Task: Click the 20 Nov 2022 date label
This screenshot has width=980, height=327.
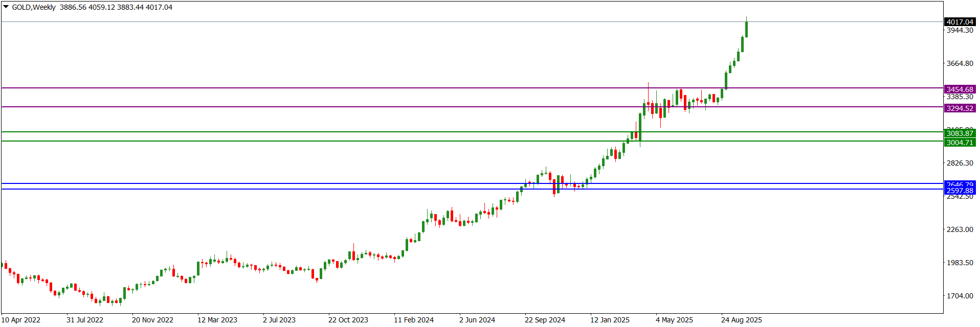Action: [152, 320]
